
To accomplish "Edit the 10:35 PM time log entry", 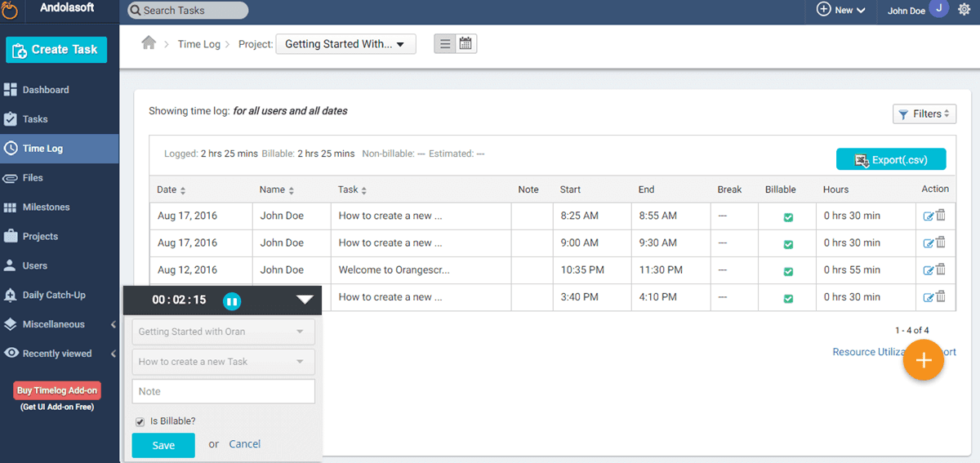I will 929,270.
